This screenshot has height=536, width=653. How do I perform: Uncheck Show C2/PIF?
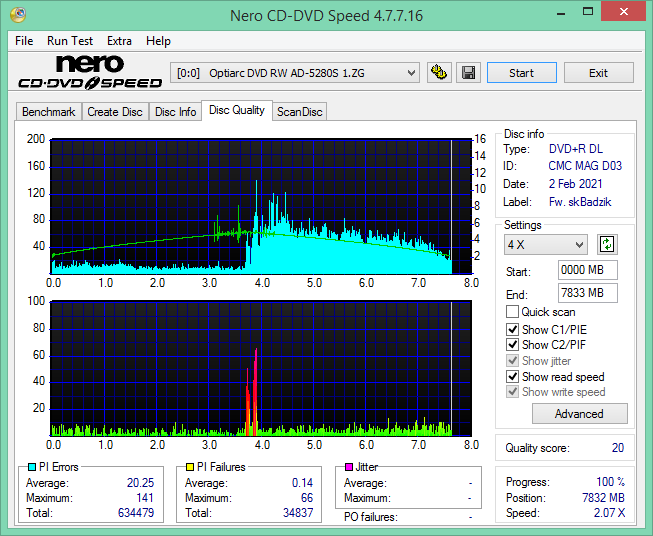pos(512,344)
